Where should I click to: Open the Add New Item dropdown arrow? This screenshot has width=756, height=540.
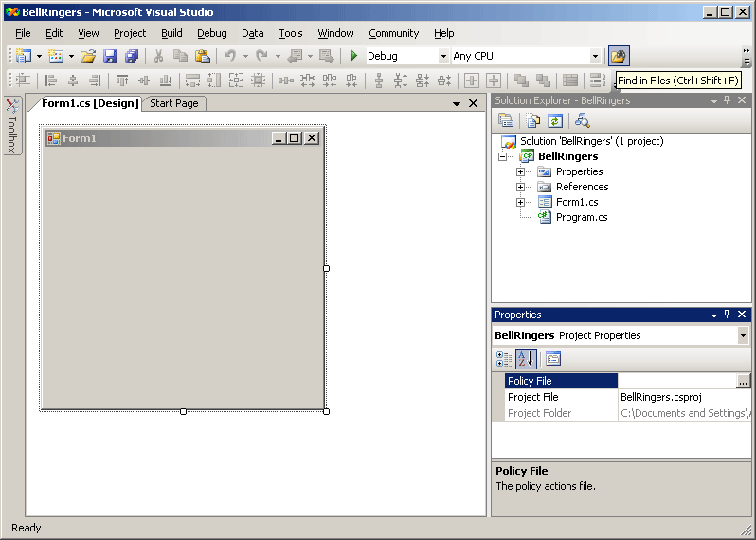coord(71,57)
